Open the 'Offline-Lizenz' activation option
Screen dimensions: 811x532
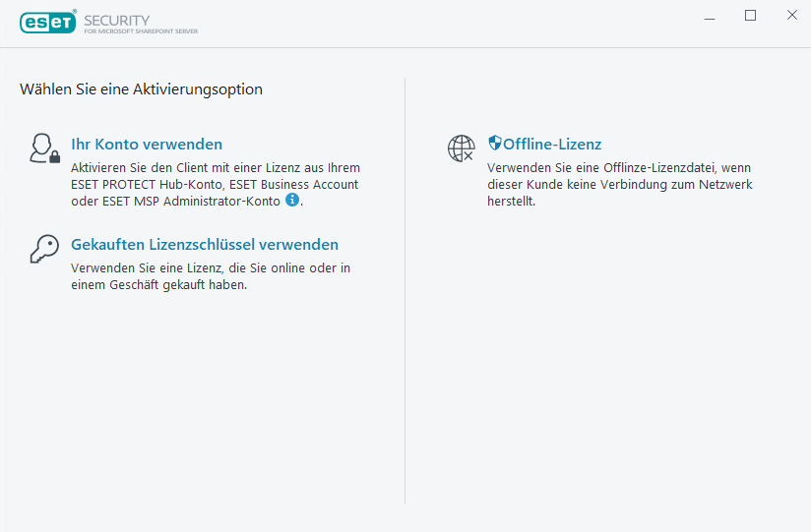pos(552,145)
